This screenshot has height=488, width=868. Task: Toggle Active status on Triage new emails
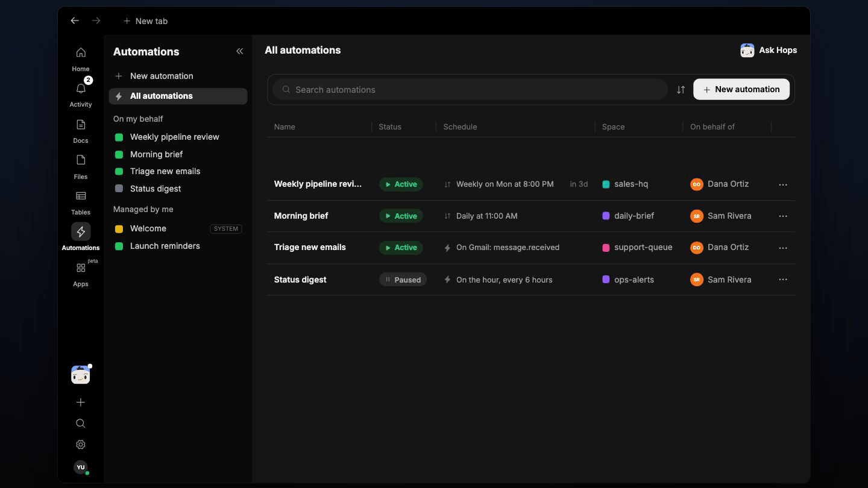click(x=401, y=248)
